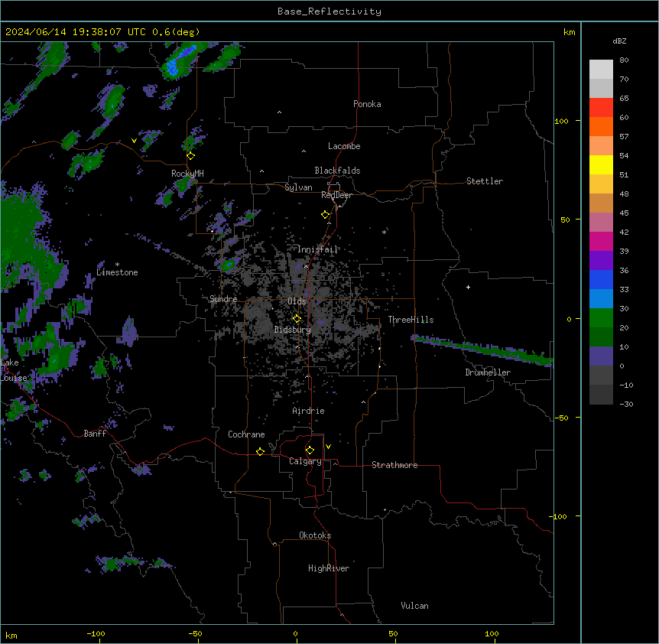659x644 pixels.
Task: Click the Olds town label
Action: [297, 301]
